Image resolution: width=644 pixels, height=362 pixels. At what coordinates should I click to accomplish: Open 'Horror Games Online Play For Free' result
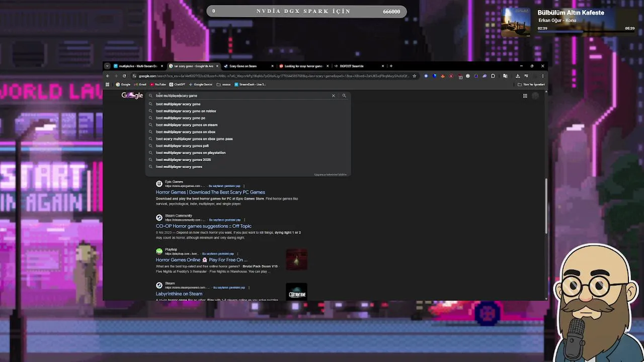202,260
